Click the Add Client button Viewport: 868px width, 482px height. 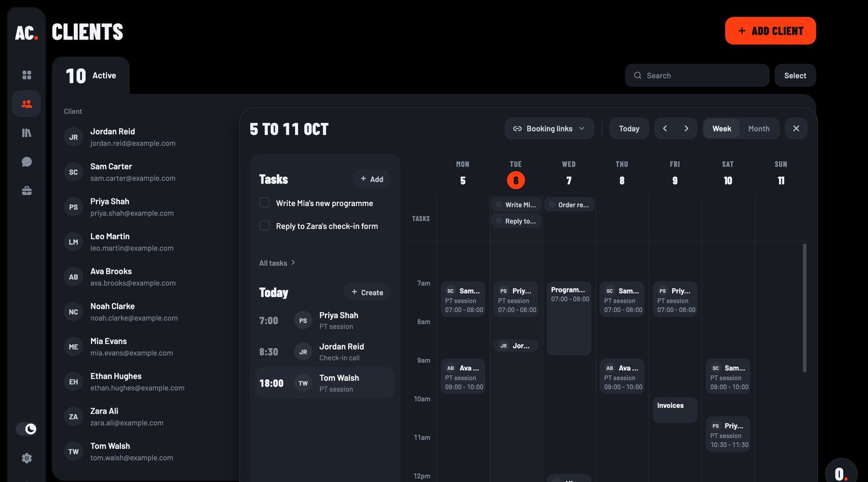770,31
